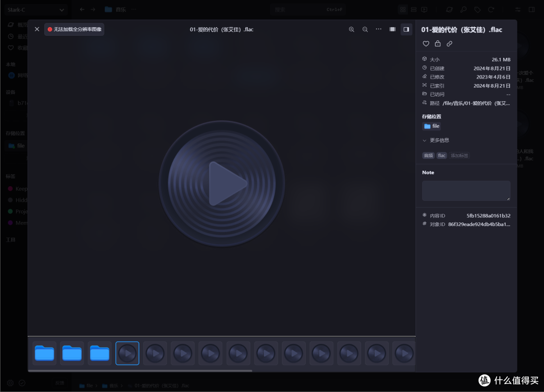Open Settings gear in sidebar bottom
This screenshot has width=544, height=392.
(11, 383)
